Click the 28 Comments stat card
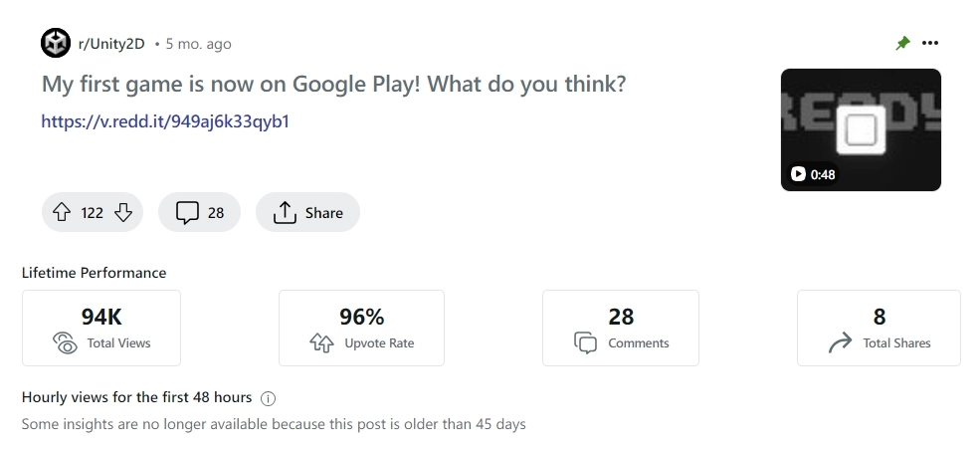980x450 pixels. click(621, 329)
